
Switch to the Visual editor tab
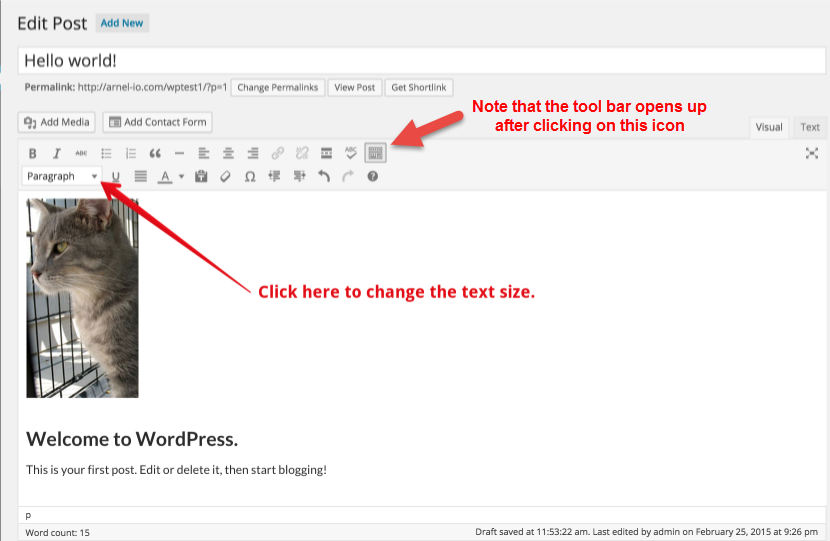point(769,127)
